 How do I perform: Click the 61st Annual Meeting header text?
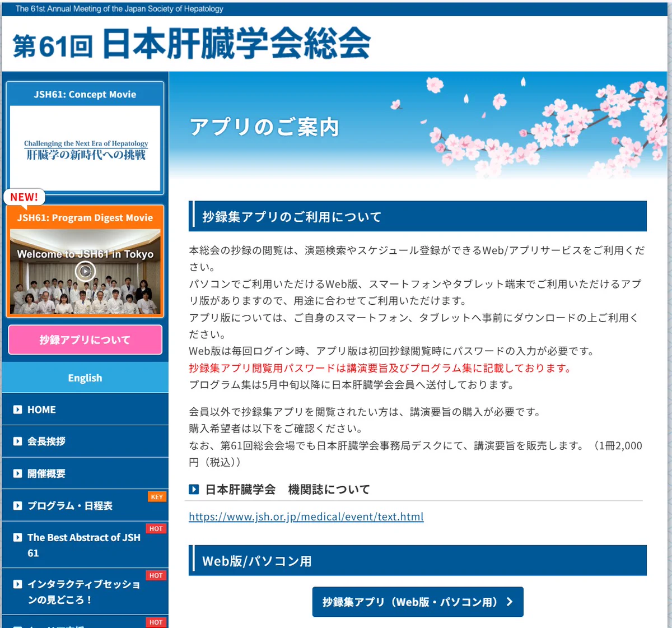coord(119,8)
